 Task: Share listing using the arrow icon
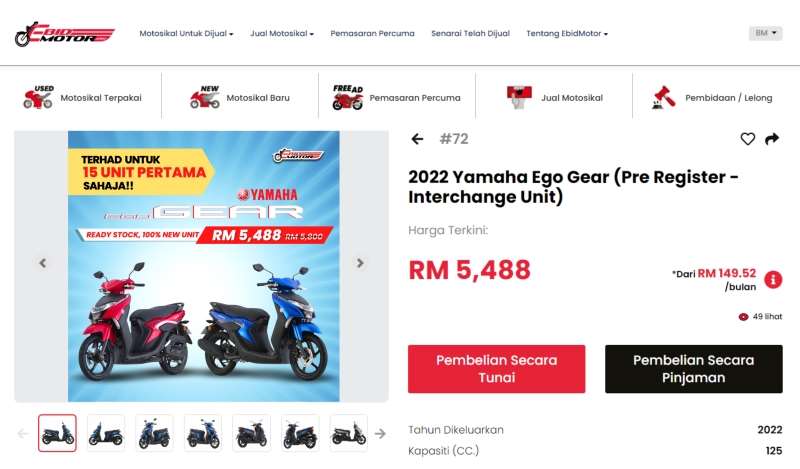(772, 139)
